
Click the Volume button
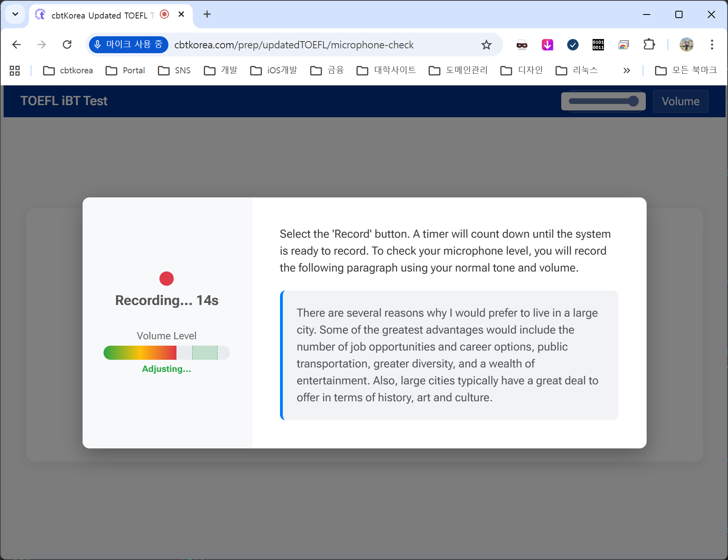(x=680, y=101)
